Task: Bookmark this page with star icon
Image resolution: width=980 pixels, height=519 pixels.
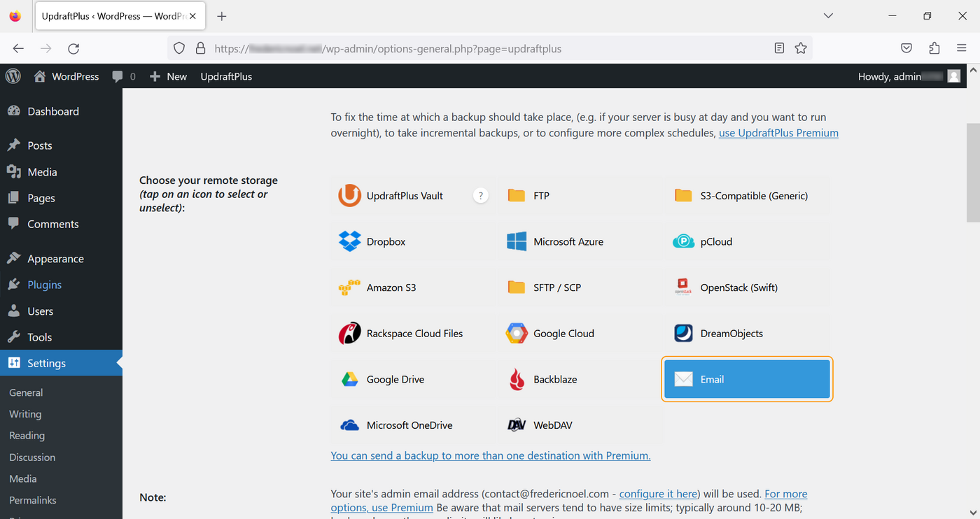Action: click(801, 48)
